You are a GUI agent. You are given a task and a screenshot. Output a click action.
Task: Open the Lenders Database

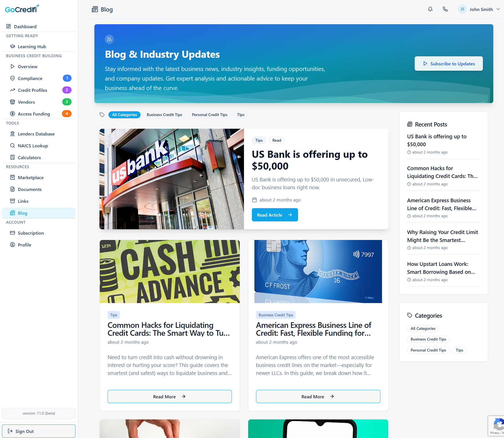click(36, 134)
